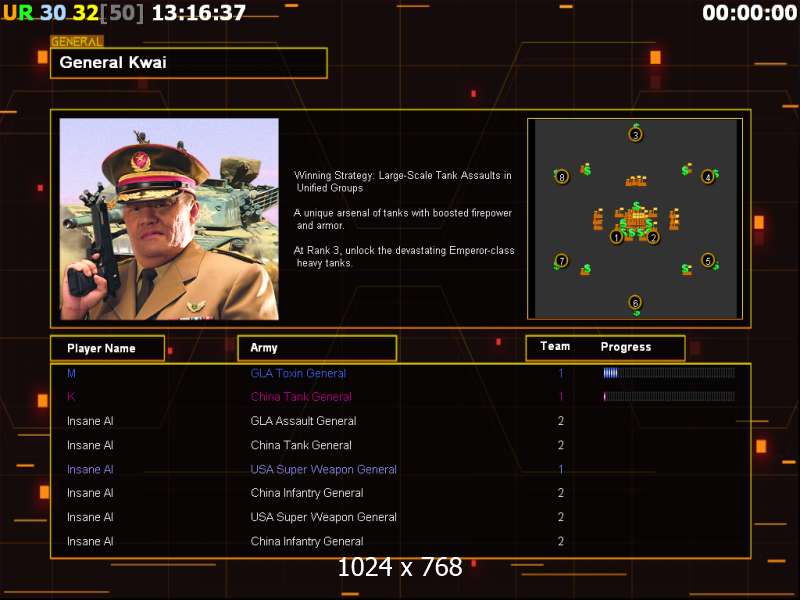Viewport: 800px width, 600px height.
Task: Click General Kwai portrait image
Action: coord(169,219)
